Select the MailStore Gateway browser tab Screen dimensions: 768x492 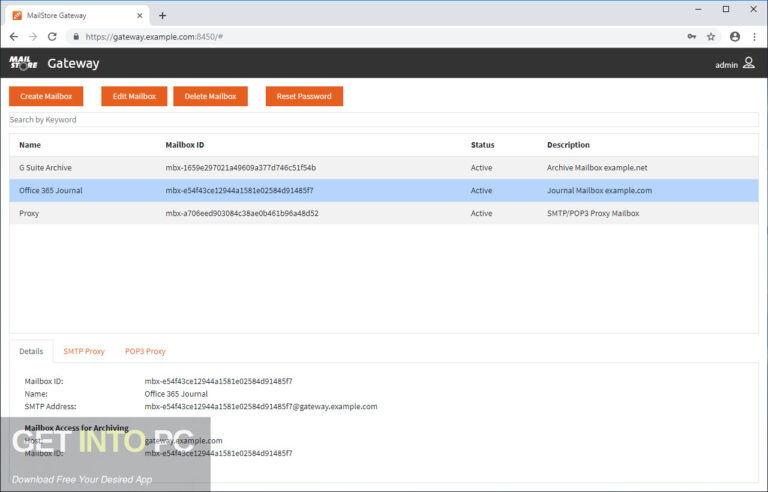click(77, 16)
